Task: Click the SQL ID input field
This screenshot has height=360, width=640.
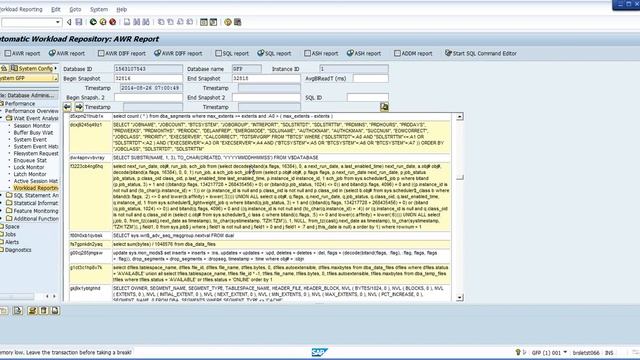Action: pos(367,98)
